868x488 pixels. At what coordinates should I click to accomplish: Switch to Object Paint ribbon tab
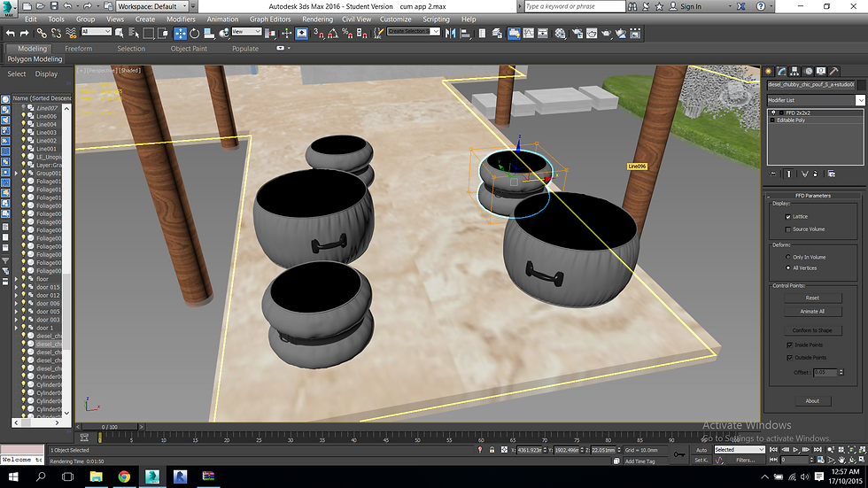point(189,49)
